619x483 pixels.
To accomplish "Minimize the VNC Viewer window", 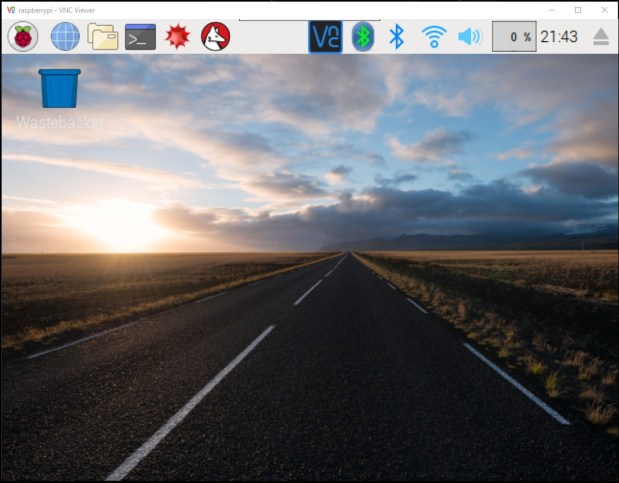I will pos(550,9).
